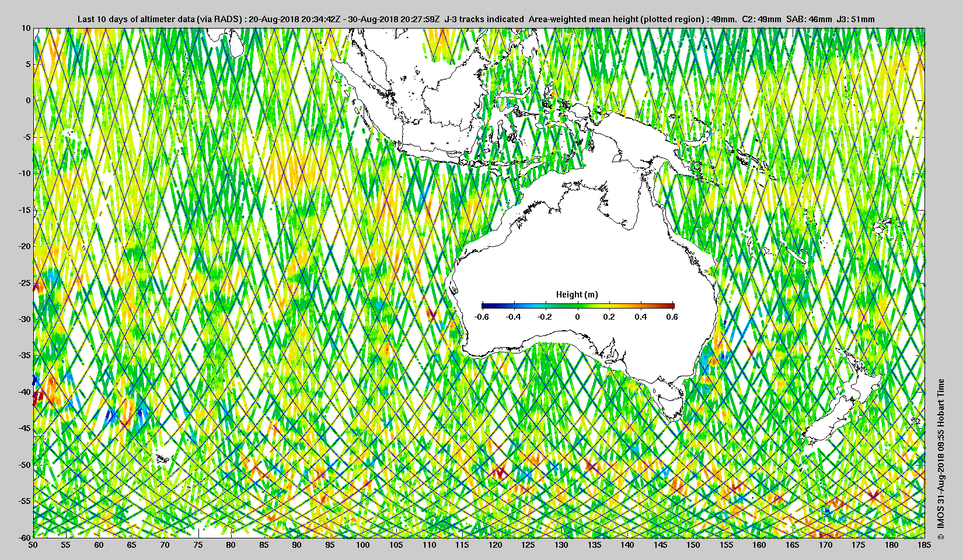
Task: Click latitude axis label "-45"
Action: coord(24,428)
